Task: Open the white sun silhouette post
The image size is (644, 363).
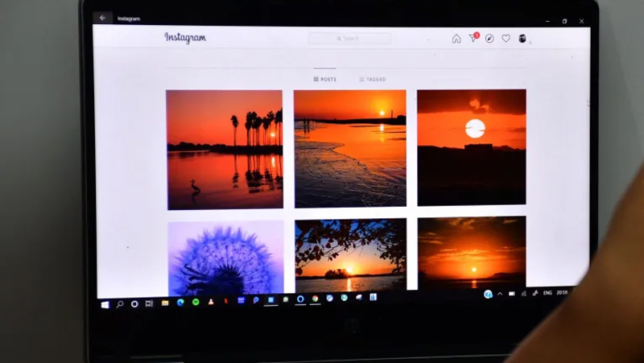Action: 472,147
